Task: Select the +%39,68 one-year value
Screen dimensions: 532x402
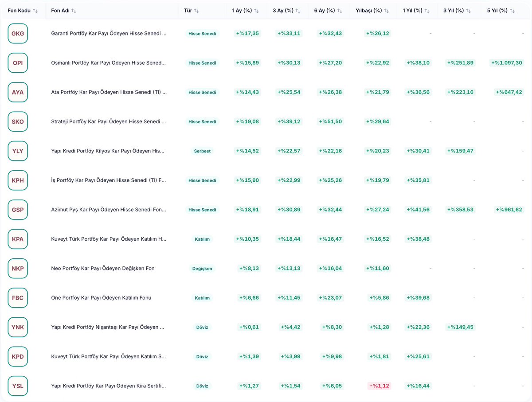Action: 418,298
